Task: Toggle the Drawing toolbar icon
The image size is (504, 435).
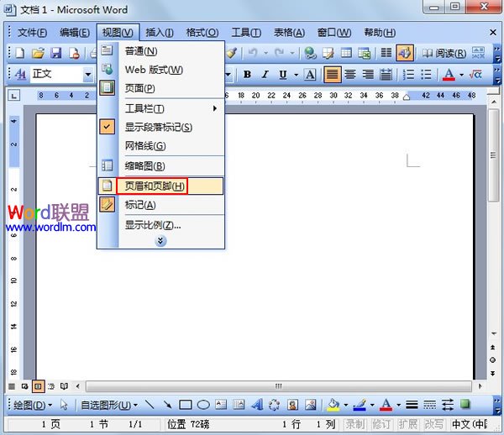Action: (405, 53)
